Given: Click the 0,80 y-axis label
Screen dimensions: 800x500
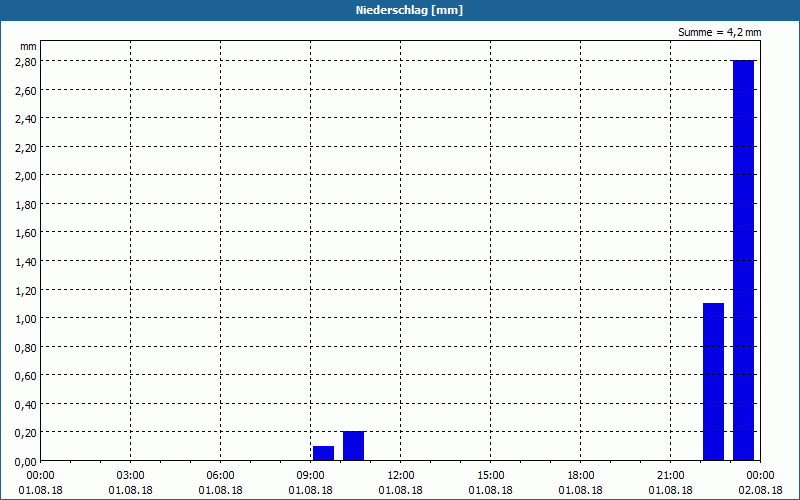Looking at the screenshot, I should pyautogui.click(x=28, y=347).
